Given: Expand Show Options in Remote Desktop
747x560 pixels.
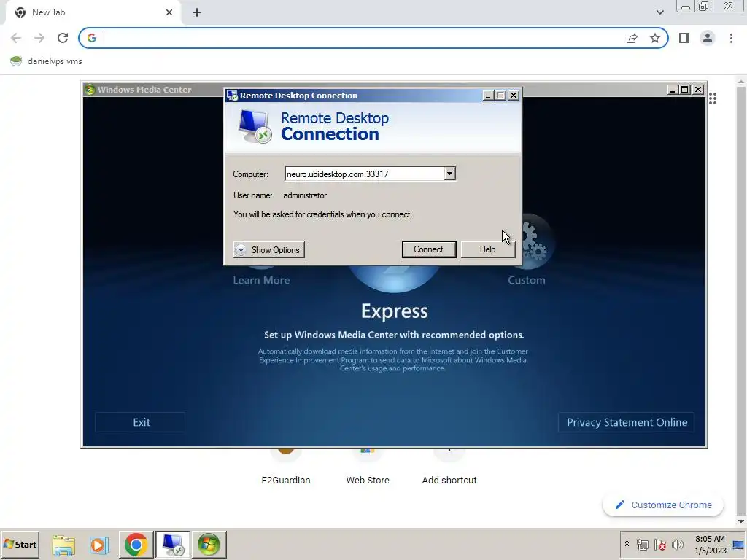Looking at the screenshot, I should [x=268, y=250].
